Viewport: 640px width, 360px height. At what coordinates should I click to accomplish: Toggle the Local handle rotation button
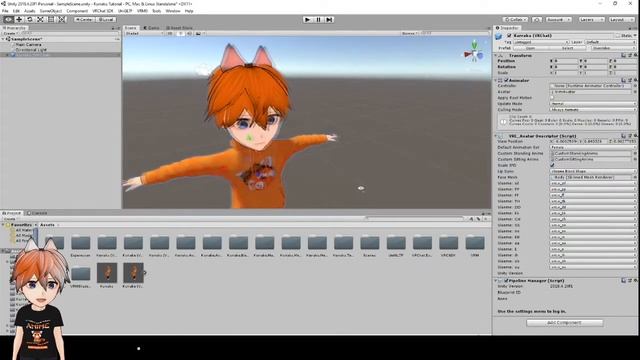[x=106, y=19]
